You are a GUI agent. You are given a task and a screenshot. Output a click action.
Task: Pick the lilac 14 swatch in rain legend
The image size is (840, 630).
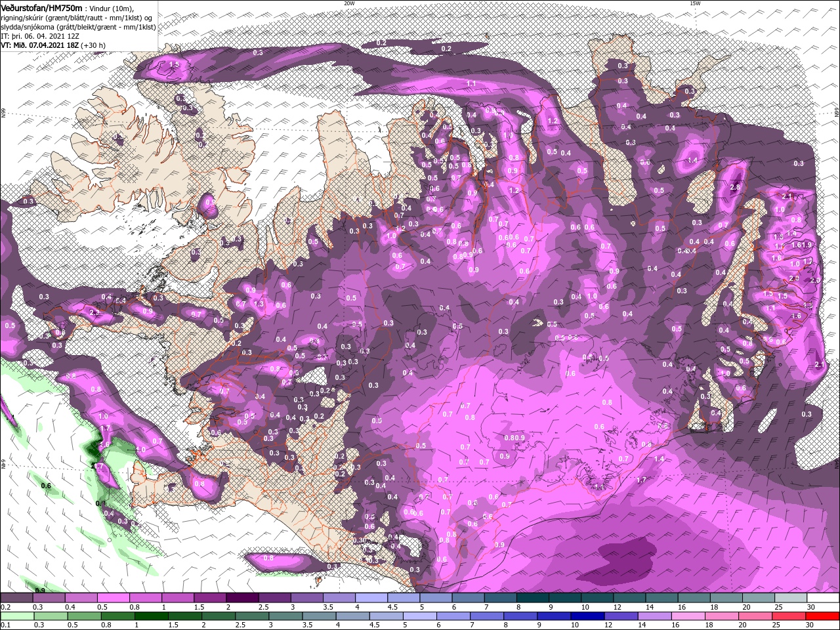tap(655, 616)
